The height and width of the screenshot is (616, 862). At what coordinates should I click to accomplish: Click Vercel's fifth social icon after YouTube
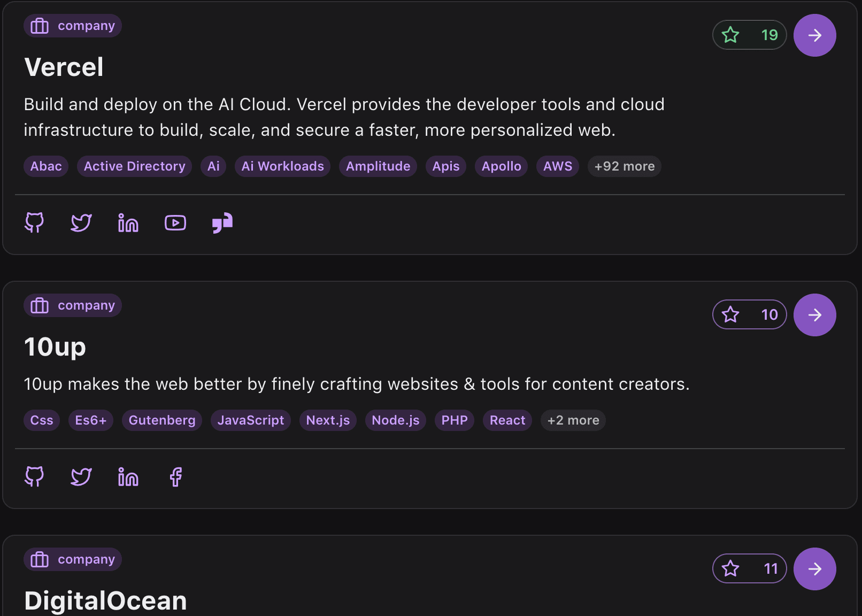(222, 222)
